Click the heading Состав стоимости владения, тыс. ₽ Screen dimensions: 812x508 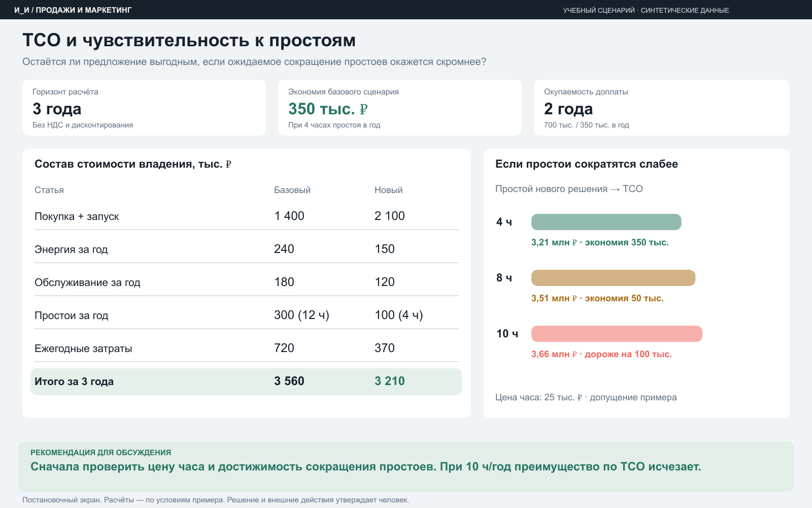pos(133,164)
